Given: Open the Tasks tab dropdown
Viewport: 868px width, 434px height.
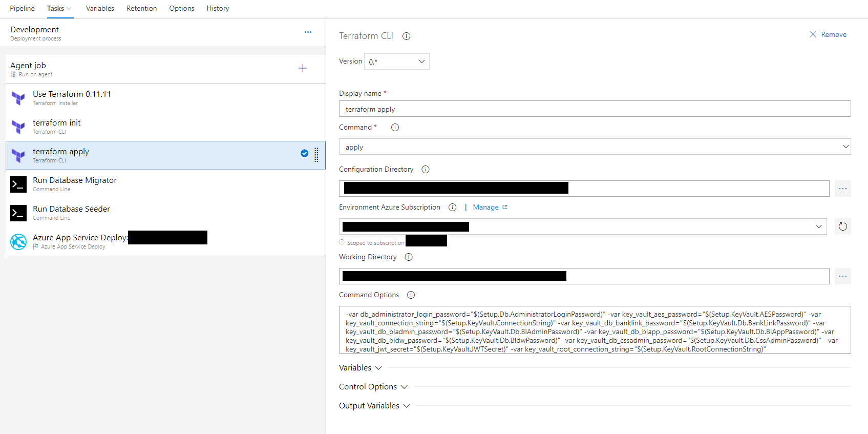Looking at the screenshot, I should pos(59,8).
